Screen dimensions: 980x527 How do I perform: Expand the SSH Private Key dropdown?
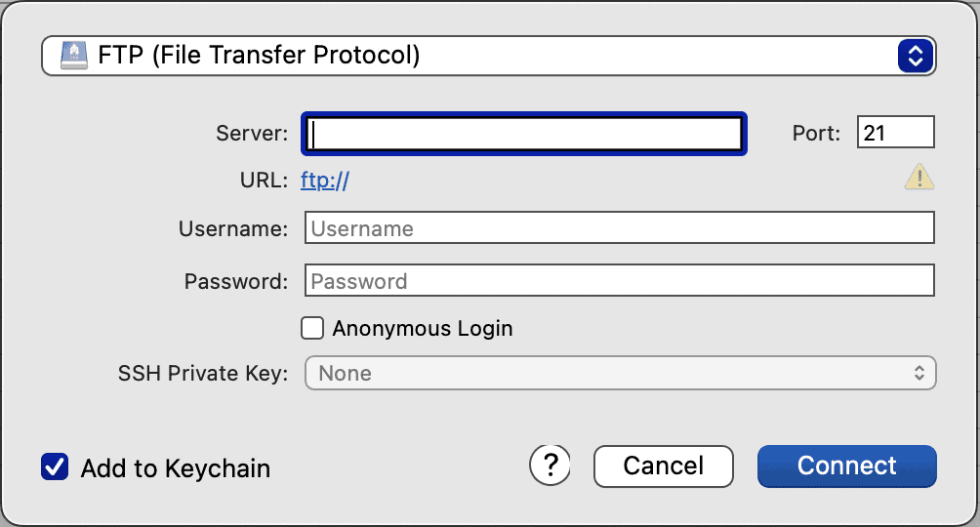coord(620,373)
